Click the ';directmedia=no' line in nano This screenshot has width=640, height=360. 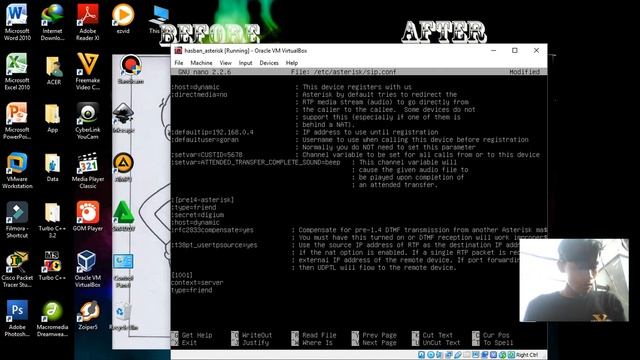point(199,94)
